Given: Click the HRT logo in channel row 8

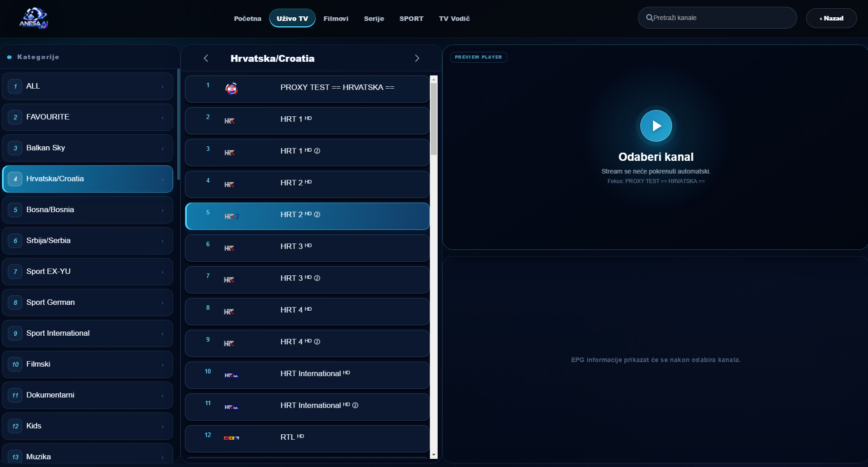Looking at the screenshot, I should (229, 312).
